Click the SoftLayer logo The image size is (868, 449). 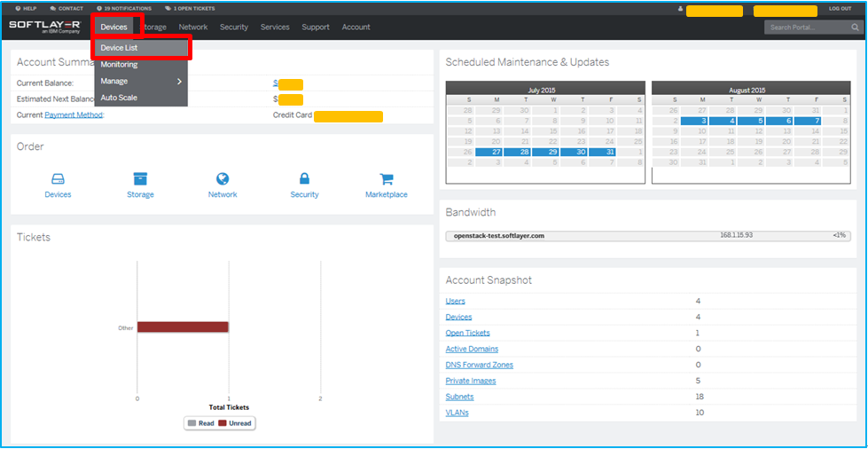click(x=45, y=27)
